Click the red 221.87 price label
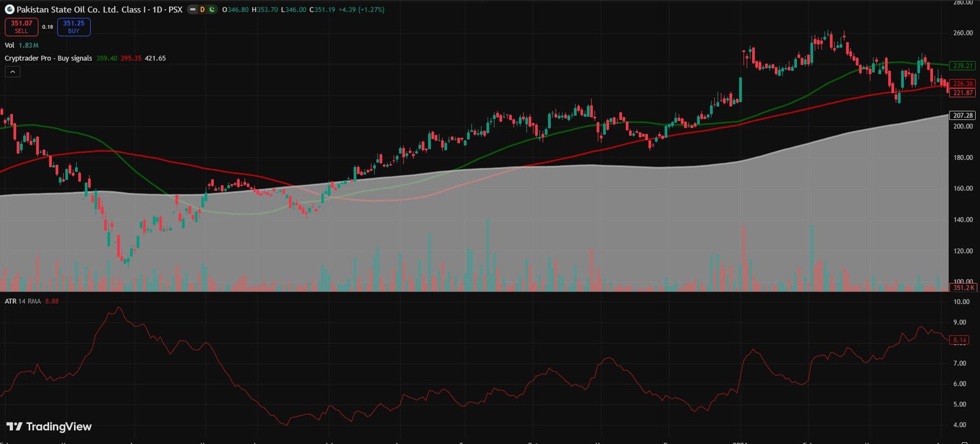The width and height of the screenshot is (980, 444). 963,93
